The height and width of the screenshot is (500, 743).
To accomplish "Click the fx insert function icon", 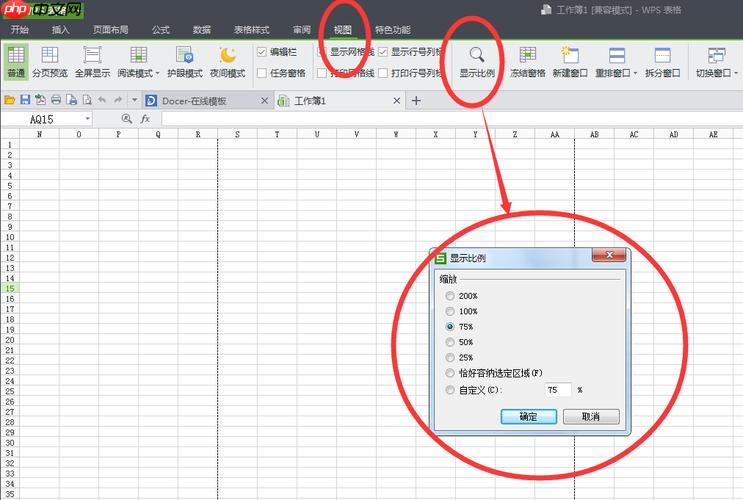I will pyautogui.click(x=145, y=119).
